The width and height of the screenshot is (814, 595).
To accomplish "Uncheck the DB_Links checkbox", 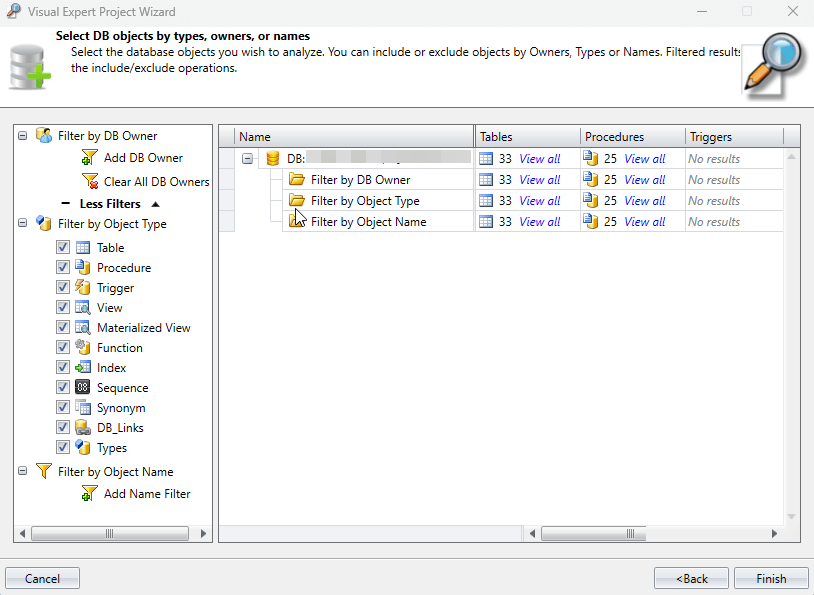I will [x=63, y=427].
